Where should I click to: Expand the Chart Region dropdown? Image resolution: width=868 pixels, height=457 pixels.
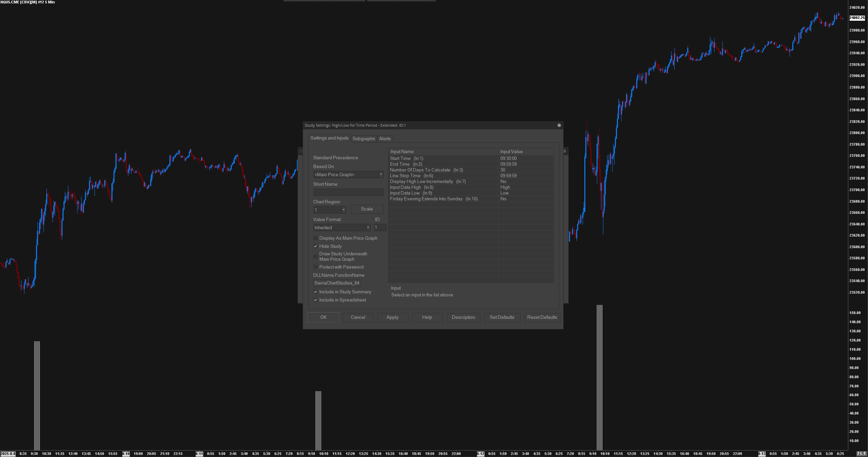pyautogui.click(x=343, y=210)
